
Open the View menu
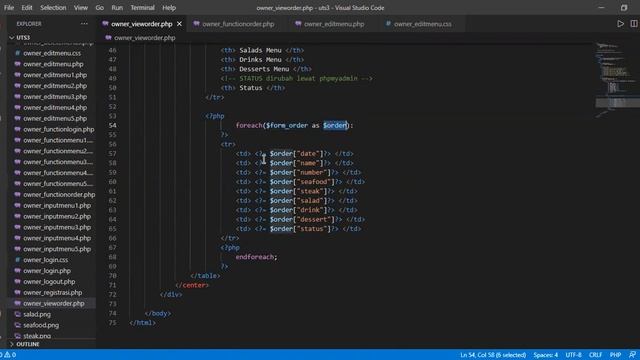click(x=81, y=8)
